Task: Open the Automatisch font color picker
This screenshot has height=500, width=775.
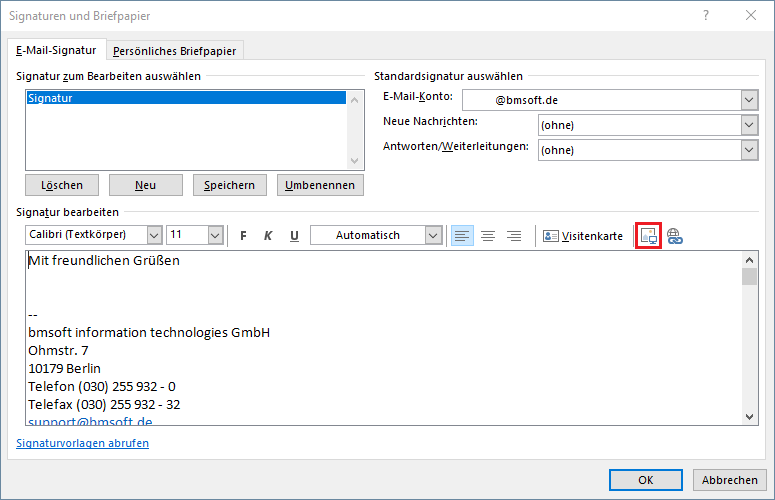Action: pos(433,235)
